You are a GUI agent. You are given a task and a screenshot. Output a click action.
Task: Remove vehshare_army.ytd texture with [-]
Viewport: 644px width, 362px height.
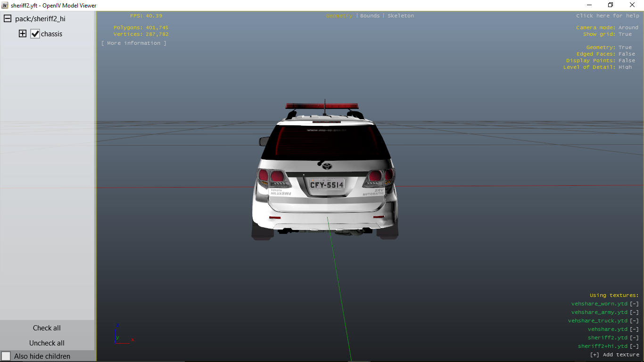(634, 313)
